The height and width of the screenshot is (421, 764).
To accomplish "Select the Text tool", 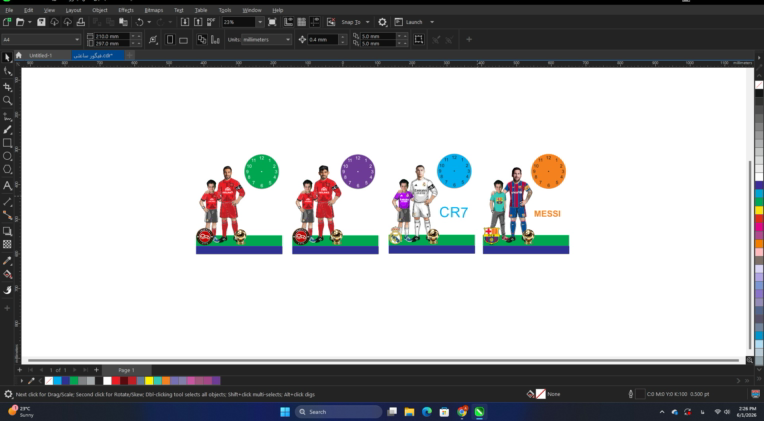I will (7, 186).
